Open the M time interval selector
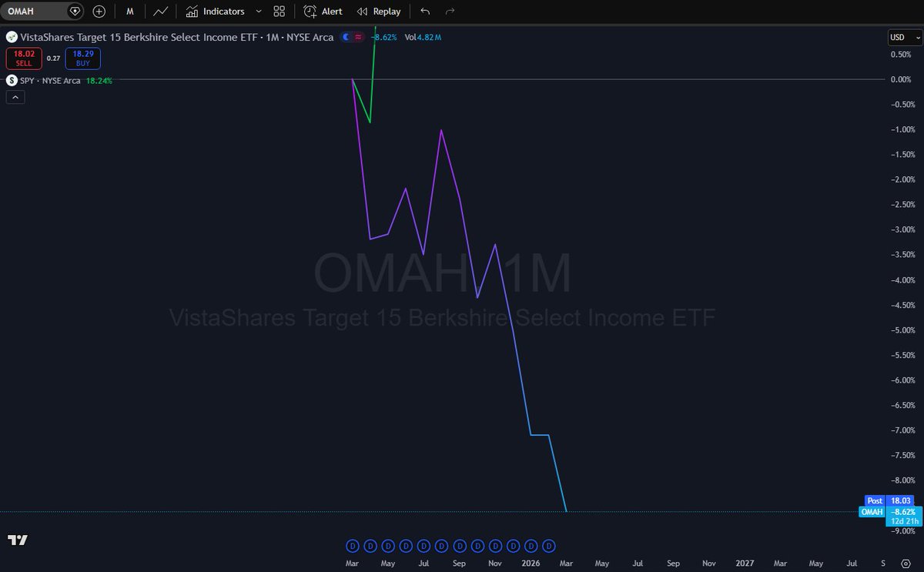 point(129,12)
